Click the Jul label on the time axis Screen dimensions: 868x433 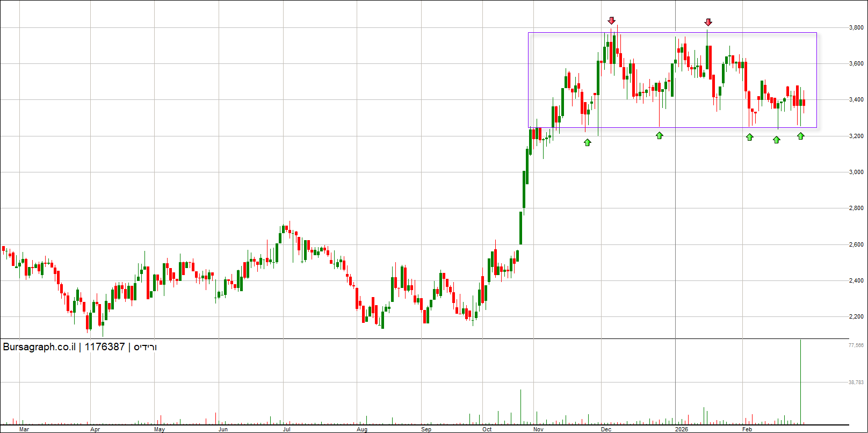pyautogui.click(x=287, y=429)
